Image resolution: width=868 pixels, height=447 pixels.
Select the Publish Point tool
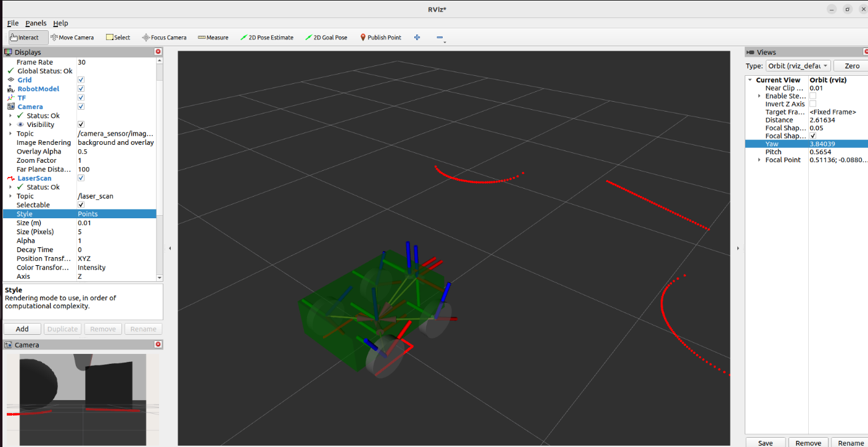380,38
